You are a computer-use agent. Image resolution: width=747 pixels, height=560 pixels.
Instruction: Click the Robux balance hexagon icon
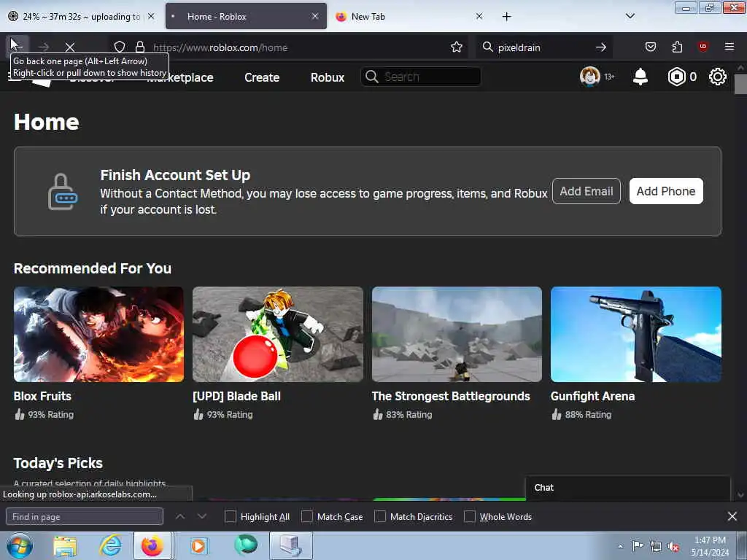pyautogui.click(x=676, y=77)
